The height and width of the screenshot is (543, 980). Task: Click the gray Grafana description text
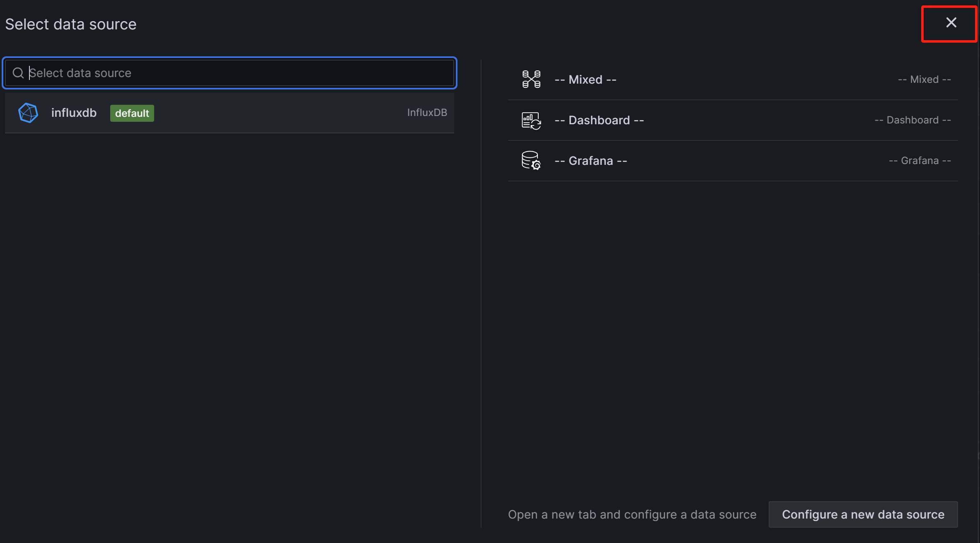[920, 161]
